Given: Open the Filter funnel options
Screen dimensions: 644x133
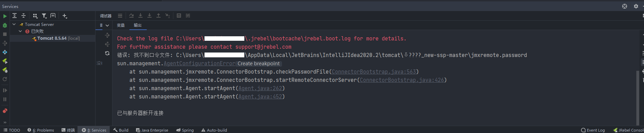Looking at the screenshot, I should coord(44,16).
